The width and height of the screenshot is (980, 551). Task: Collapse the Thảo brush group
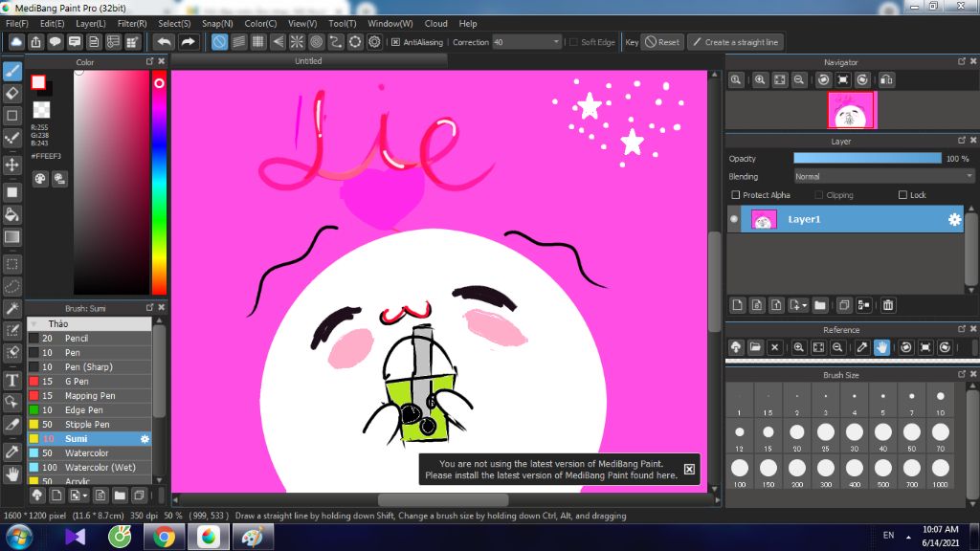point(34,323)
